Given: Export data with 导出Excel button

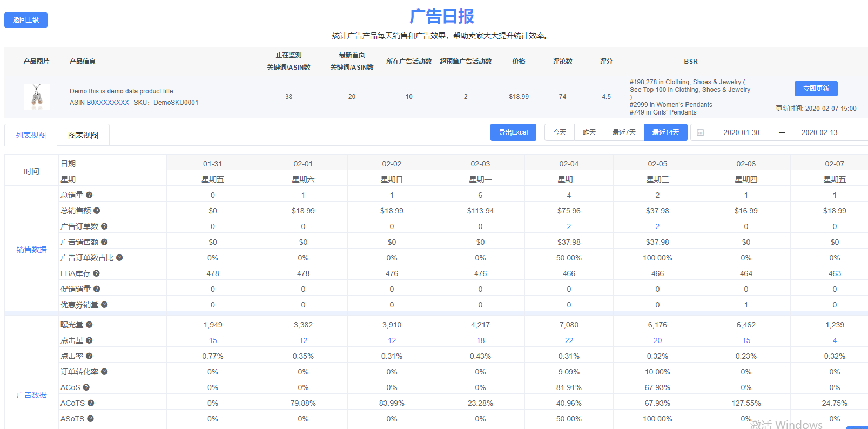Looking at the screenshot, I should point(513,132).
